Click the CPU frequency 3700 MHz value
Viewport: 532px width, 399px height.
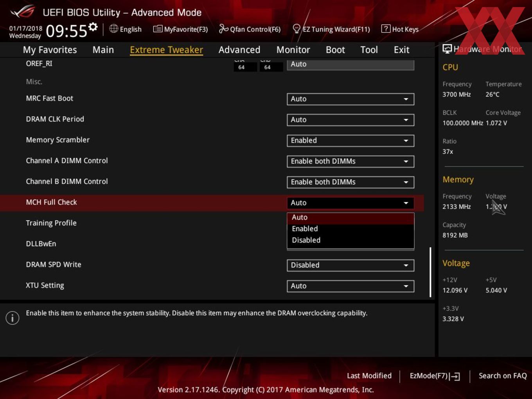[457, 94]
